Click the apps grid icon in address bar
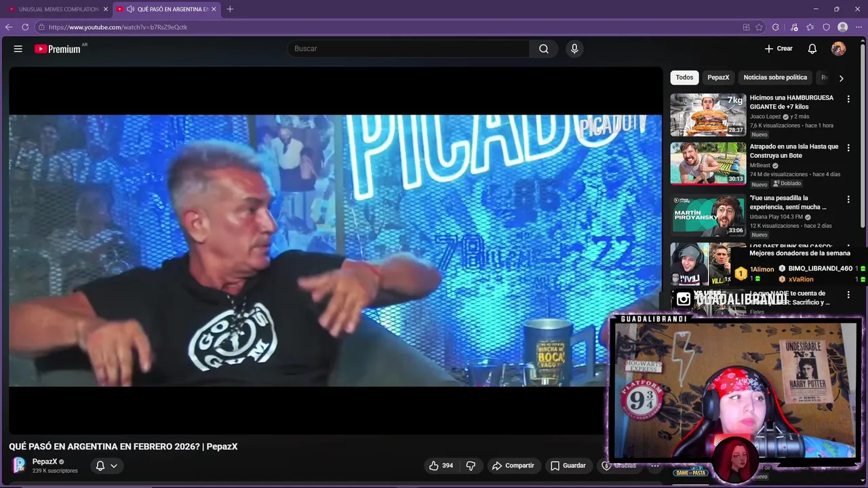This screenshot has height=488, width=868. (746, 27)
